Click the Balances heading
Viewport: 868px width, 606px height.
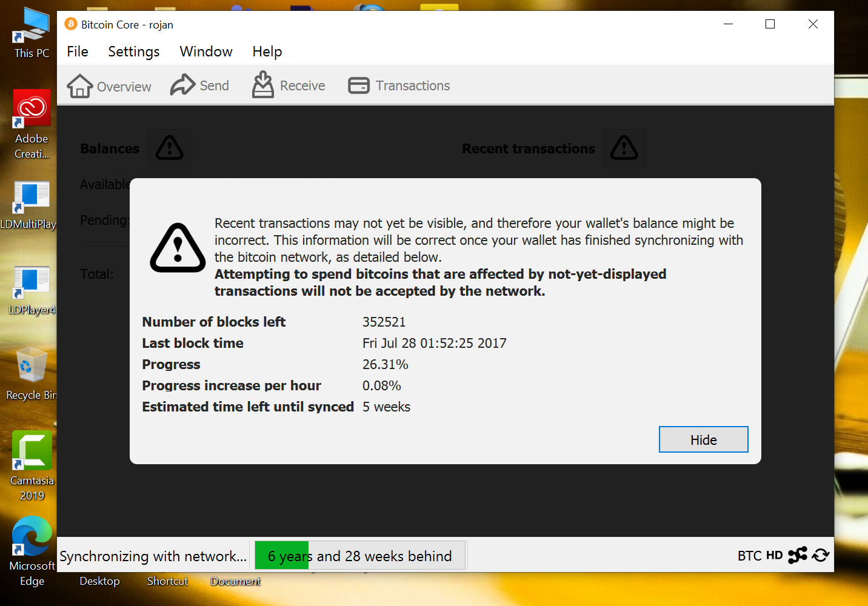coord(110,148)
